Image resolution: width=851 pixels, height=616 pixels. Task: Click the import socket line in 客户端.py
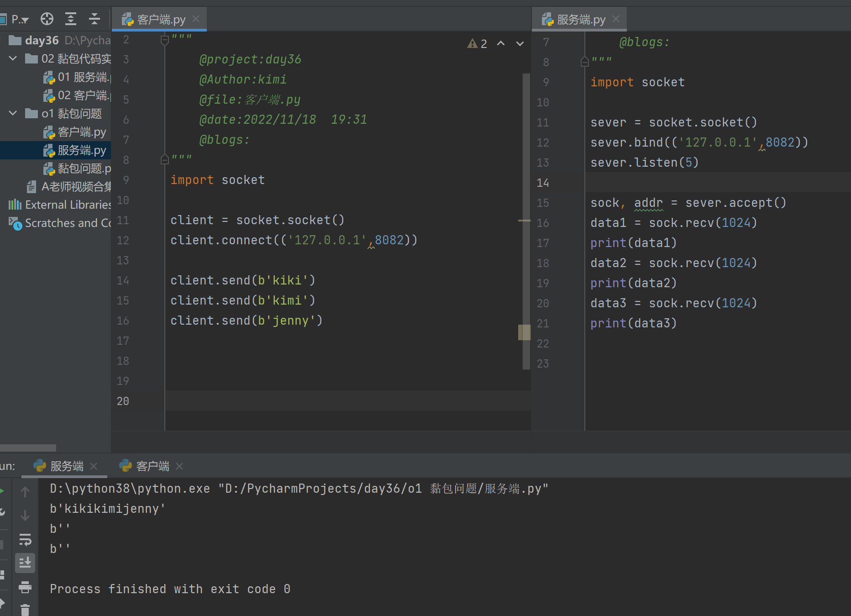pyautogui.click(x=217, y=180)
